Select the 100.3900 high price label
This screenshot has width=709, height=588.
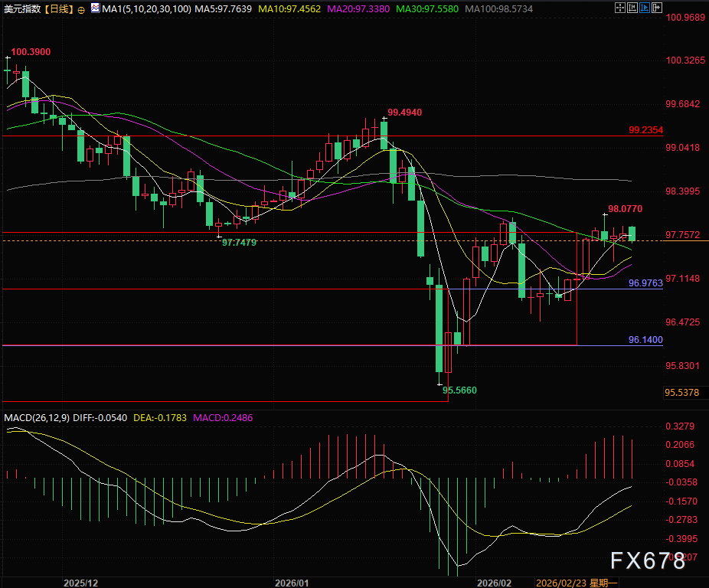31,52
